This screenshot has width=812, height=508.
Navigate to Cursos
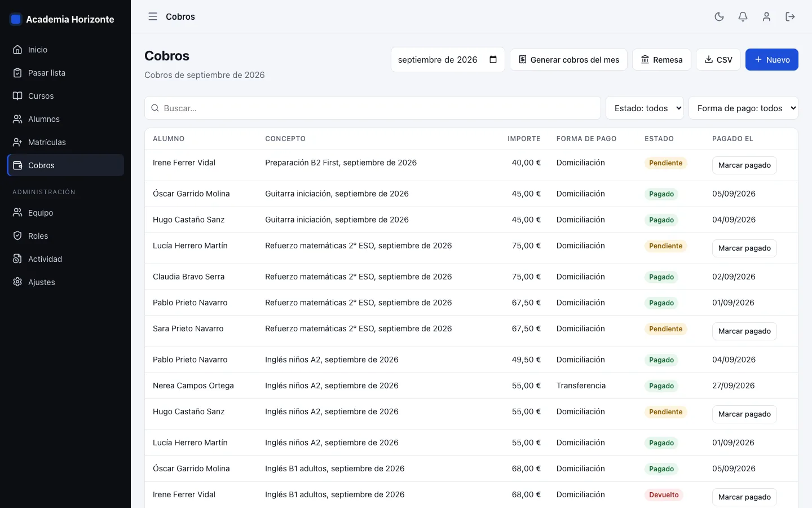65,96
